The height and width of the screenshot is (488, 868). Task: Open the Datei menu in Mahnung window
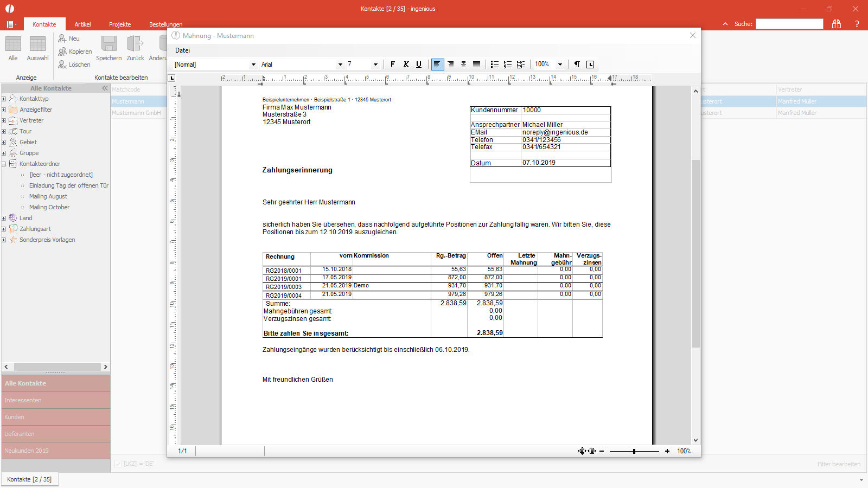click(x=182, y=50)
